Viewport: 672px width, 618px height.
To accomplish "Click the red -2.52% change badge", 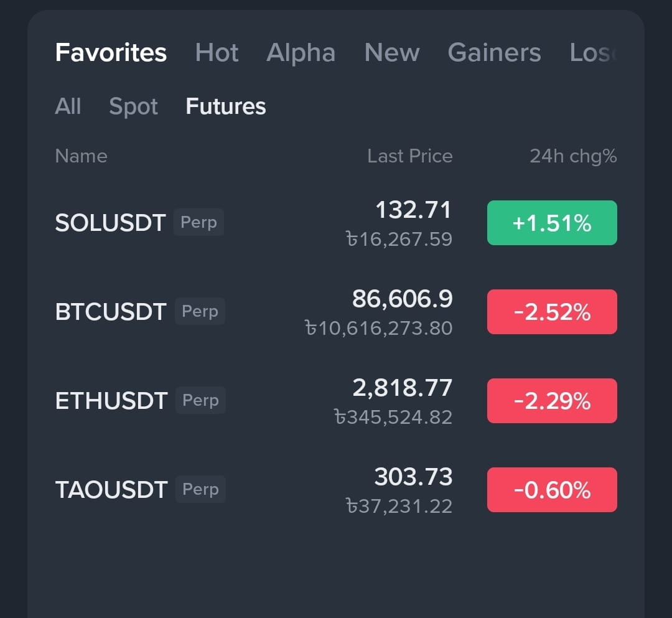I will pyautogui.click(x=552, y=312).
